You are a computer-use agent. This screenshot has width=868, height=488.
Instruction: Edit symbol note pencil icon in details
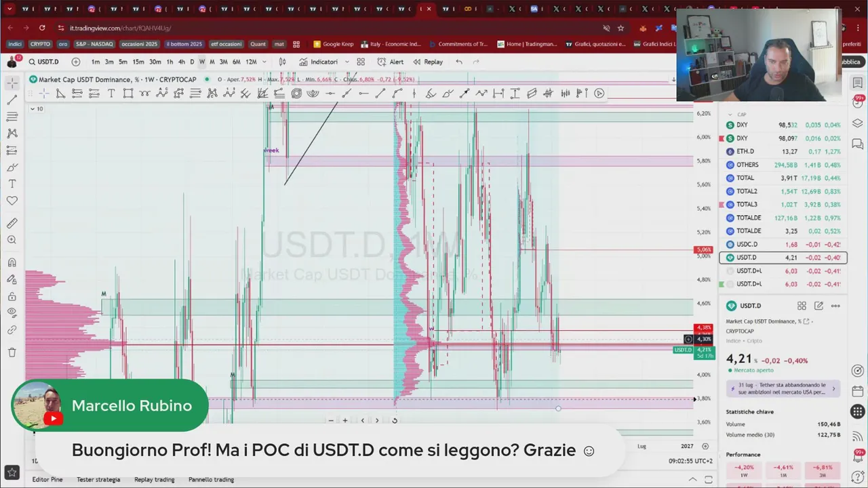(x=818, y=306)
